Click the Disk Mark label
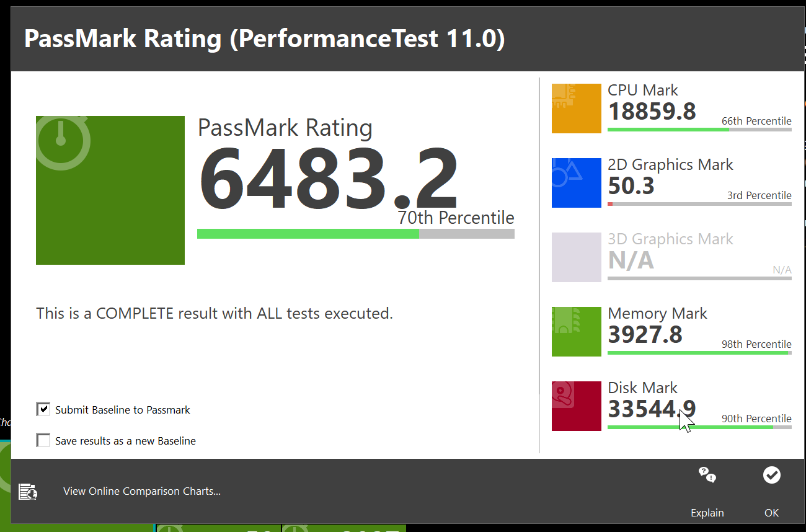 (643, 388)
